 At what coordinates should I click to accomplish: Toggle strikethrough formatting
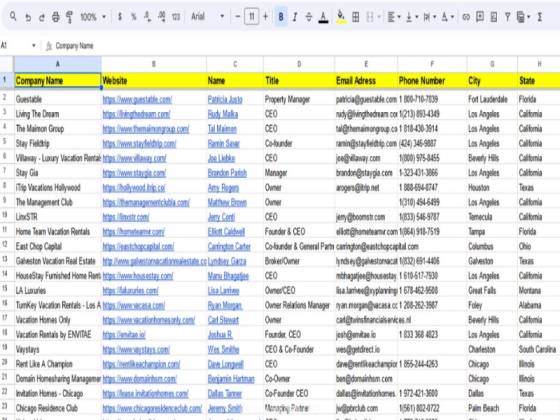pos(309,17)
